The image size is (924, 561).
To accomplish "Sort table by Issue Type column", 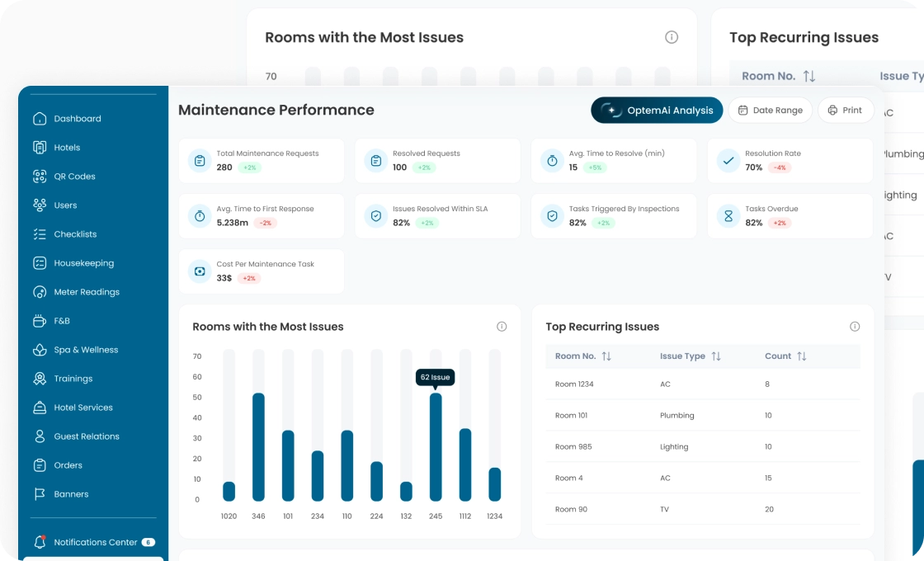I will pos(716,356).
